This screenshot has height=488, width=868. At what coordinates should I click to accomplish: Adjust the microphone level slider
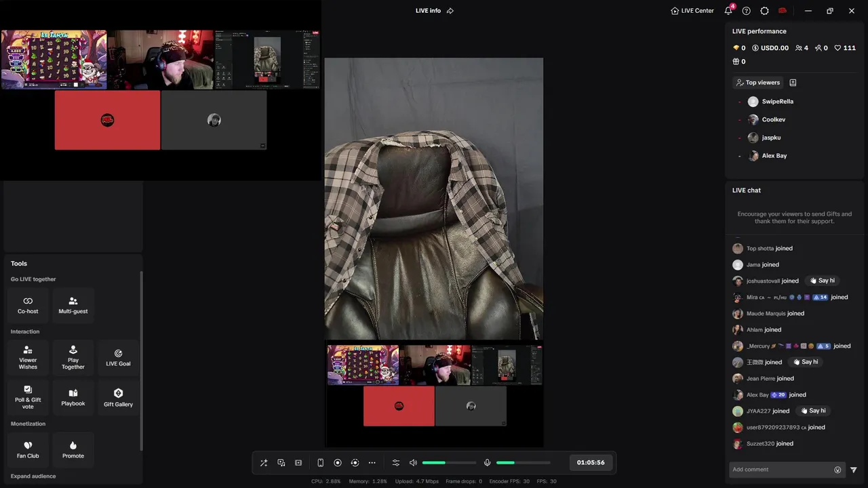(x=523, y=463)
